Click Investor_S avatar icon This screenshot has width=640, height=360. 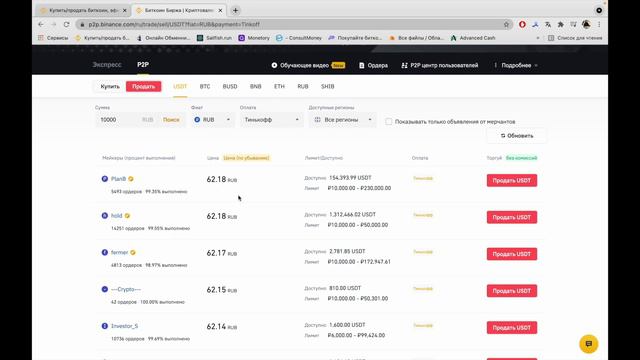pyautogui.click(x=104, y=326)
